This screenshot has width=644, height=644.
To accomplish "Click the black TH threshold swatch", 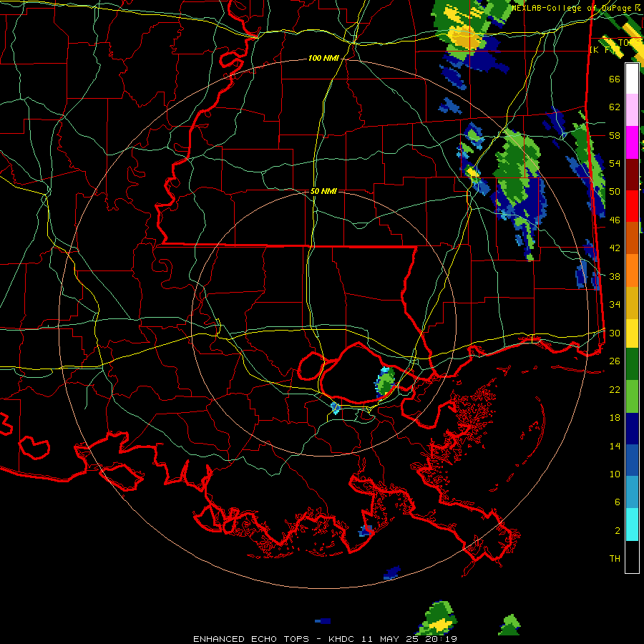I will coord(632,557).
